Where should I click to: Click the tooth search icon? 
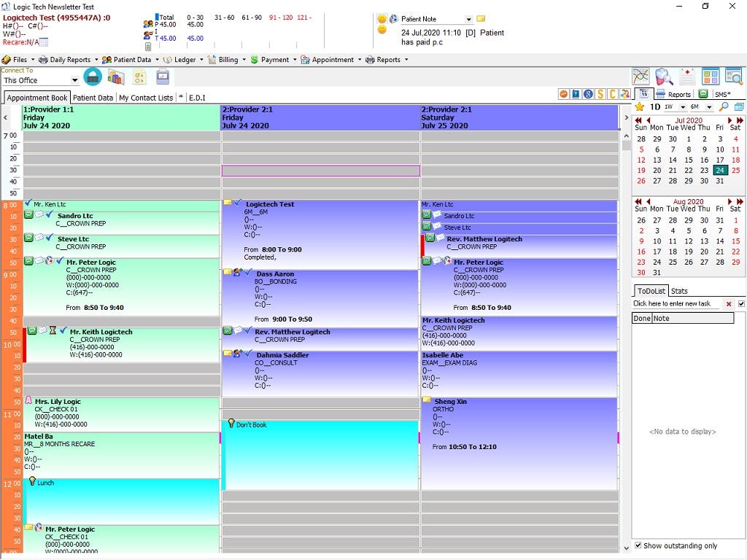tap(664, 77)
